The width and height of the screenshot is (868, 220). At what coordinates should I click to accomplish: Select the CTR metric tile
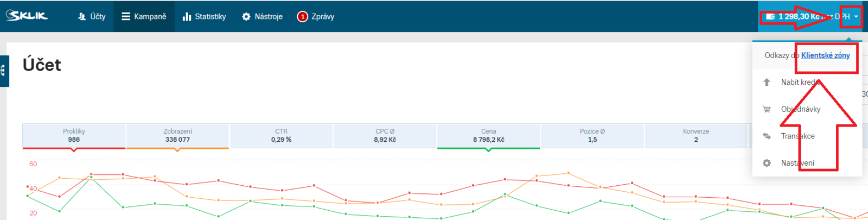[x=281, y=136]
